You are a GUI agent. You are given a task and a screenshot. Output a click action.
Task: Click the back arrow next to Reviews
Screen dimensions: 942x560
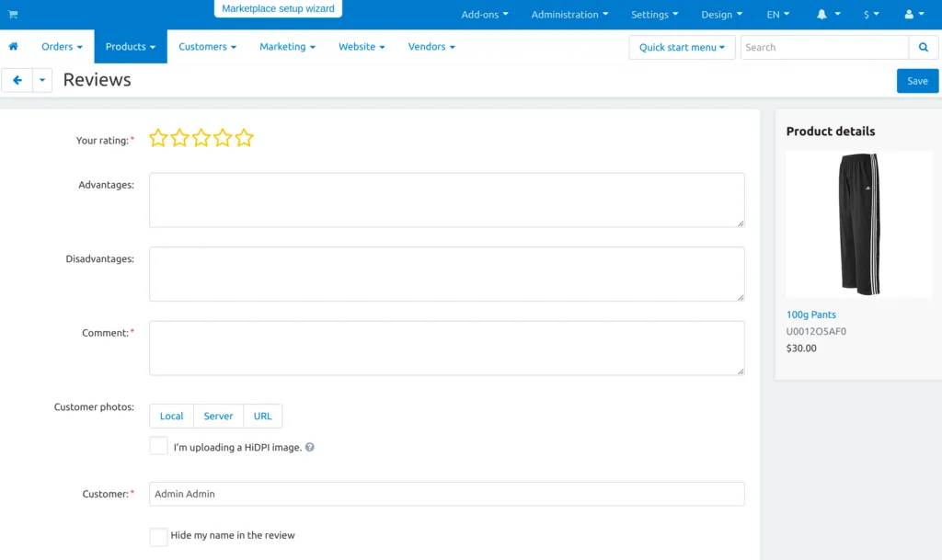[17, 80]
